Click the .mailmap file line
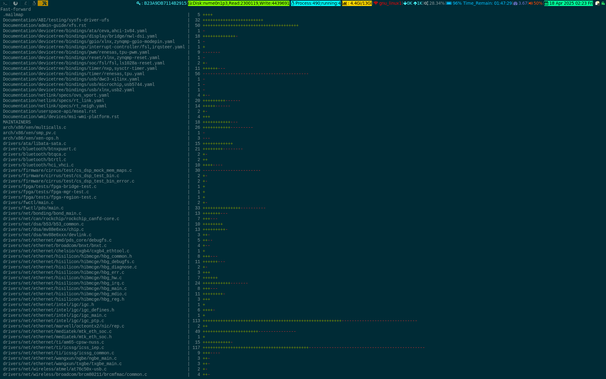Viewport: 606px width, 379px height. (13, 15)
